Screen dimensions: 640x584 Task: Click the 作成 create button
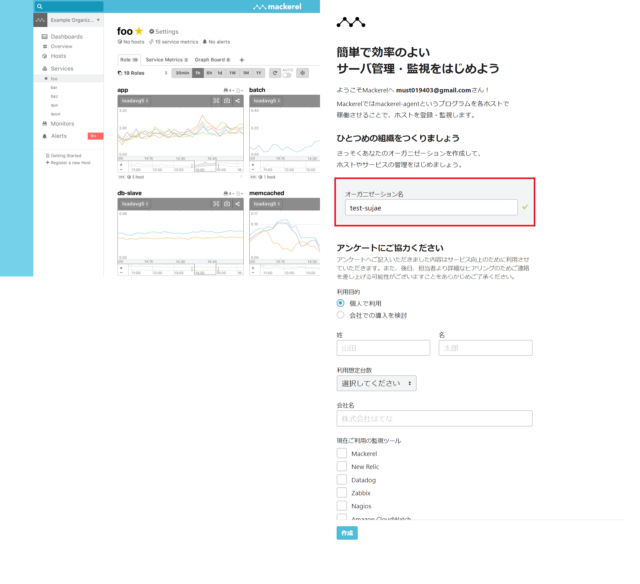pyautogui.click(x=347, y=533)
